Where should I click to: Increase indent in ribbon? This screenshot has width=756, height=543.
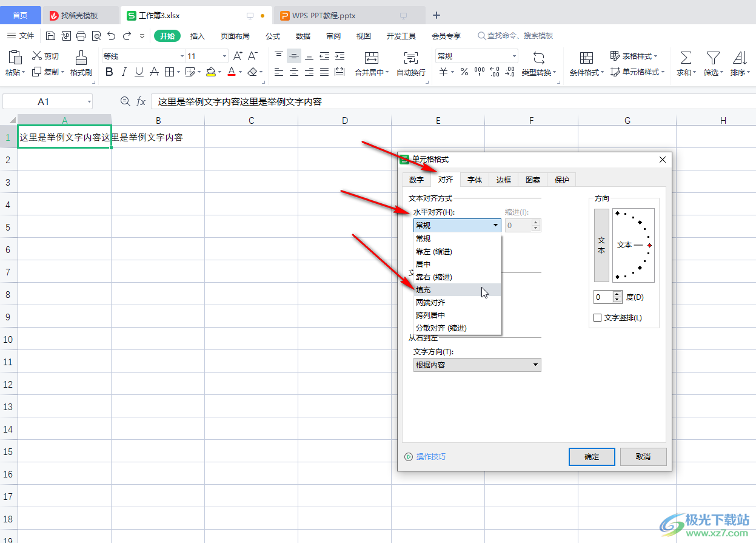(340, 56)
